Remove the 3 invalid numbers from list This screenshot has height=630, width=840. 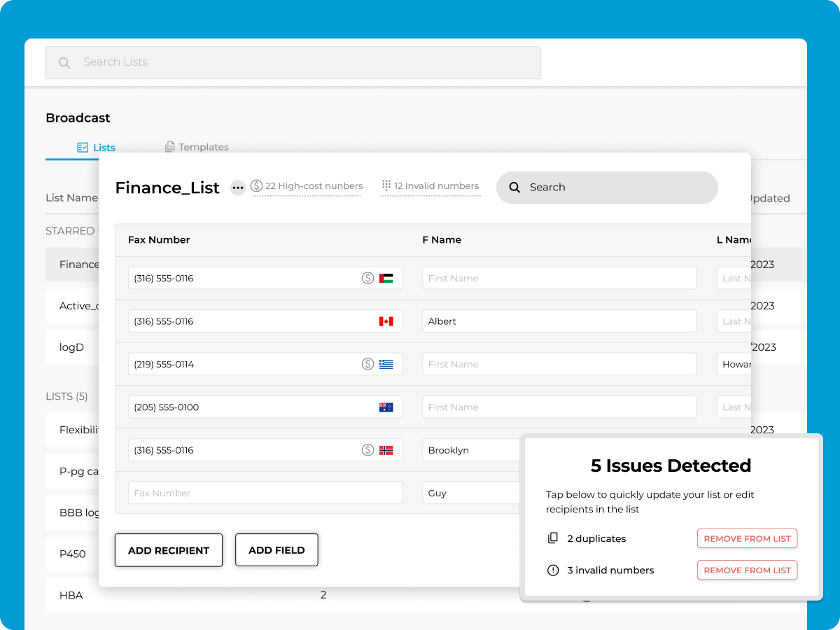[747, 570]
